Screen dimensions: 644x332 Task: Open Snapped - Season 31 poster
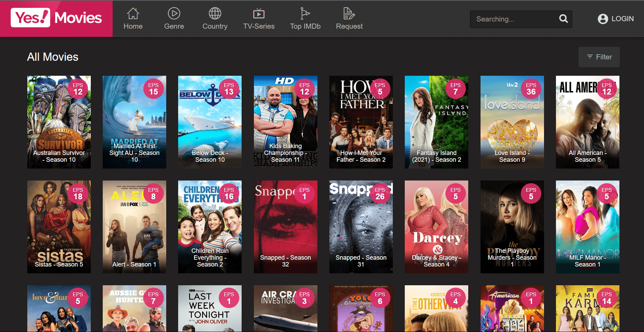point(361,227)
